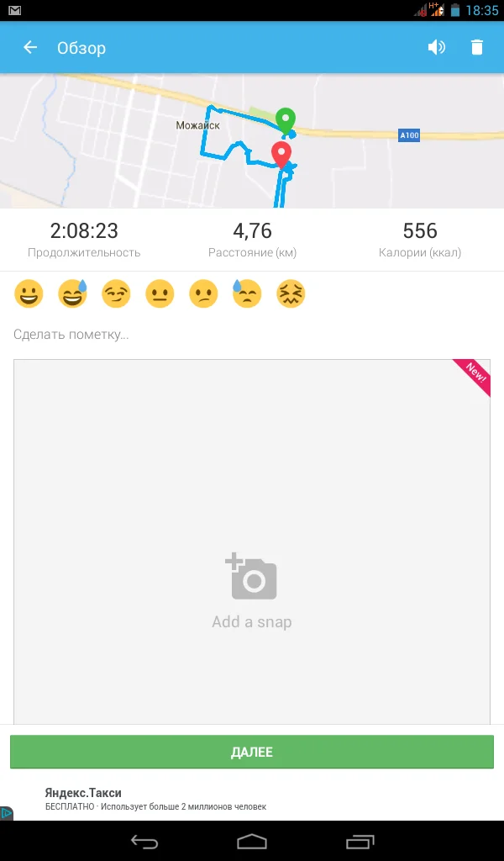
Task: Select the sweating smile emoji
Action: click(x=72, y=293)
